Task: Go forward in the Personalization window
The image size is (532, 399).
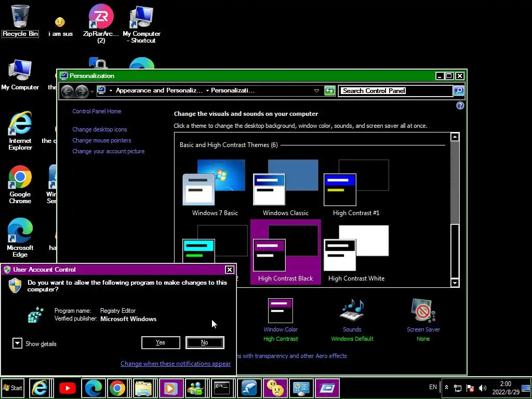Action: click(82, 91)
